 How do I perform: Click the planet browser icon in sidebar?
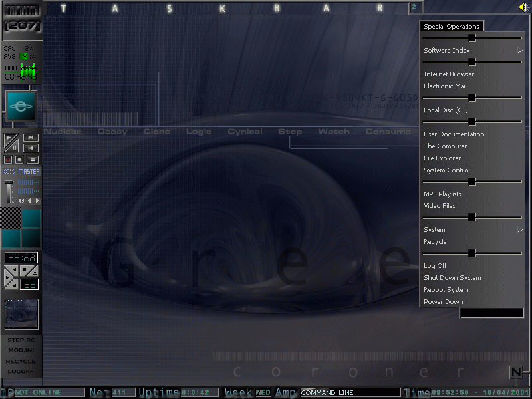click(x=21, y=106)
